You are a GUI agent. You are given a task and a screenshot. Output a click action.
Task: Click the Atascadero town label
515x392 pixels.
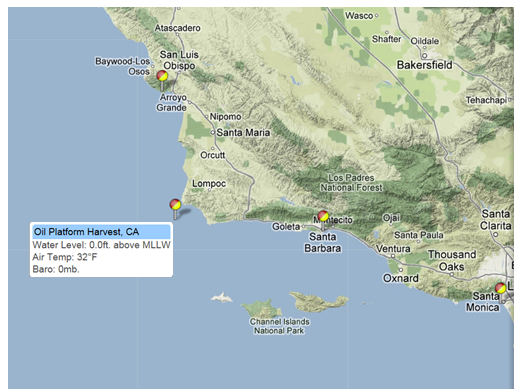[x=178, y=28]
